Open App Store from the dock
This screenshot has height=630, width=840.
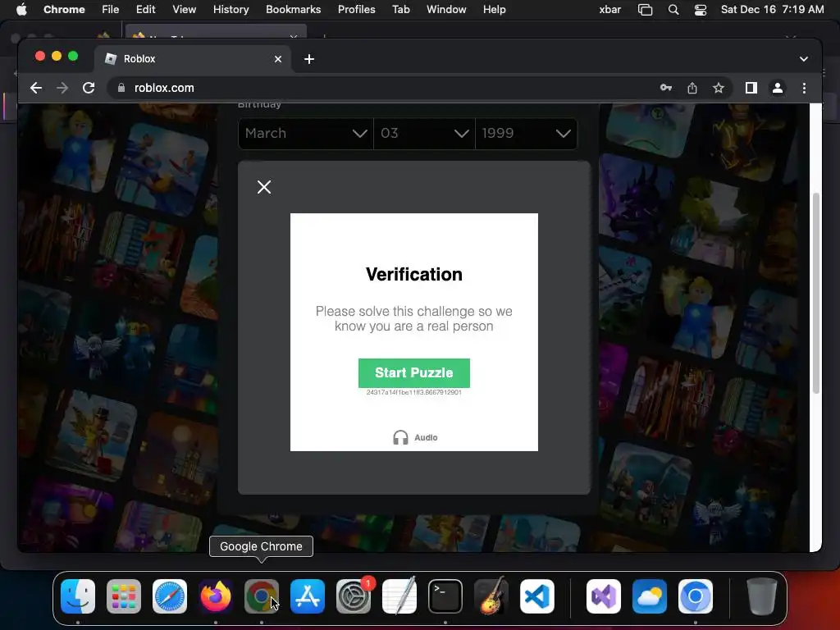click(x=308, y=596)
